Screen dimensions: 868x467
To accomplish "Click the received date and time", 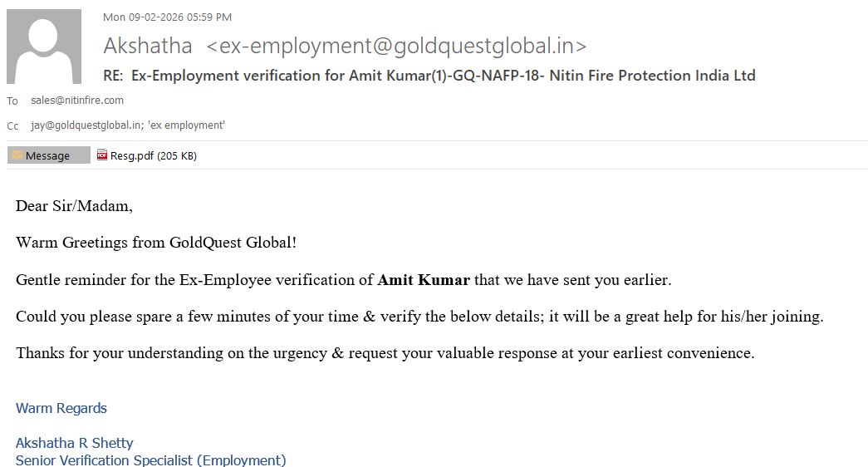I will click(167, 17).
